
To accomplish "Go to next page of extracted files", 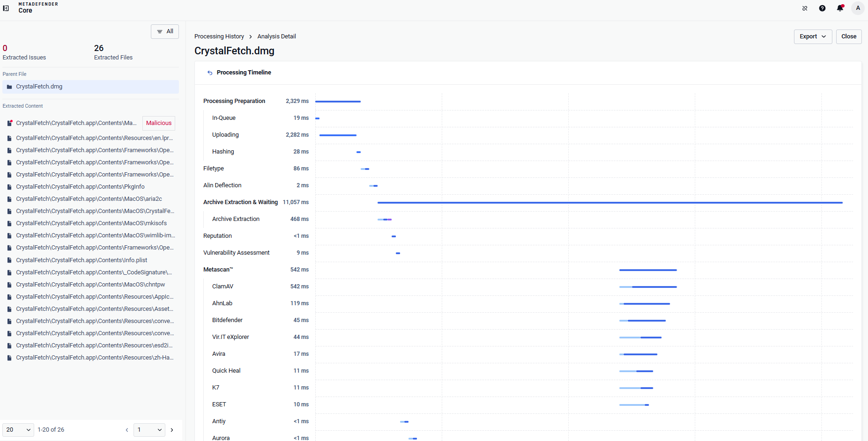I will pos(172,430).
